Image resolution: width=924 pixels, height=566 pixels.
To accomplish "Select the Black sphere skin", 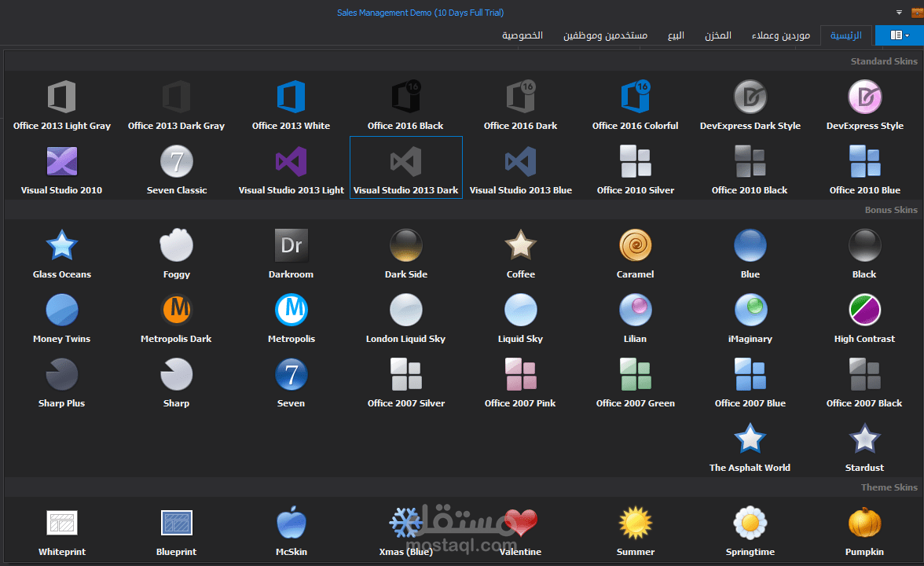I will 864,253.
